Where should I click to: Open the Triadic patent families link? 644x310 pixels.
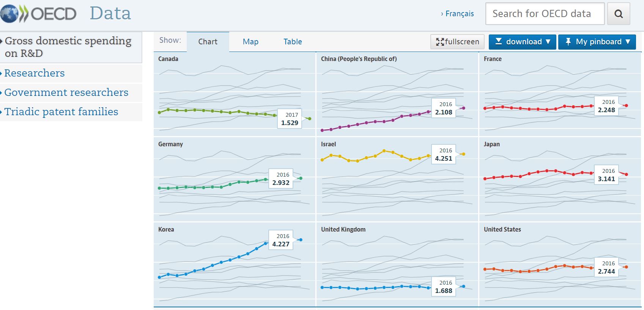[x=61, y=112]
